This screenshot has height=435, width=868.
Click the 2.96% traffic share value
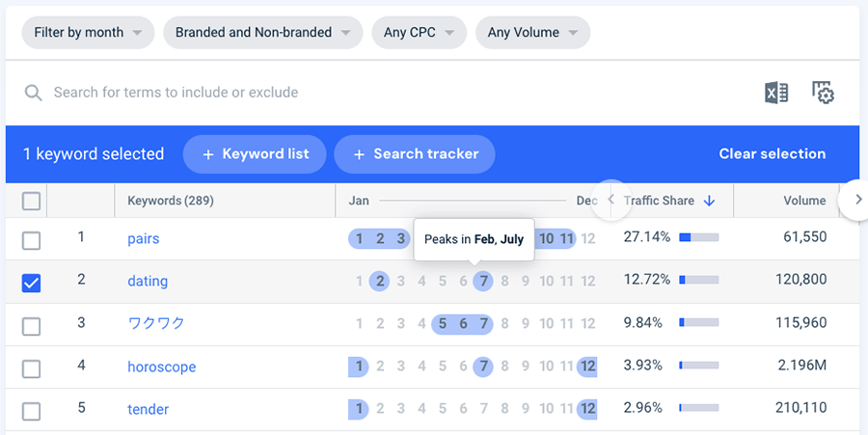[642, 408]
